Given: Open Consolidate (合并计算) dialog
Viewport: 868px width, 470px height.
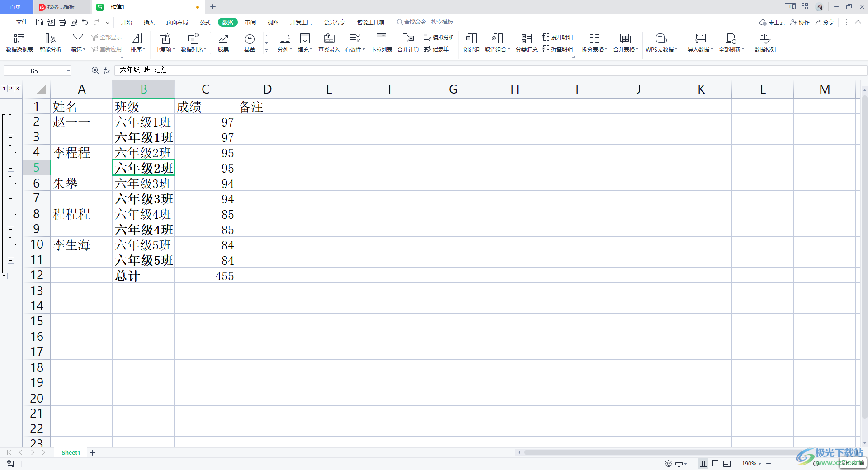Looking at the screenshot, I should pyautogui.click(x=408, y=43).
